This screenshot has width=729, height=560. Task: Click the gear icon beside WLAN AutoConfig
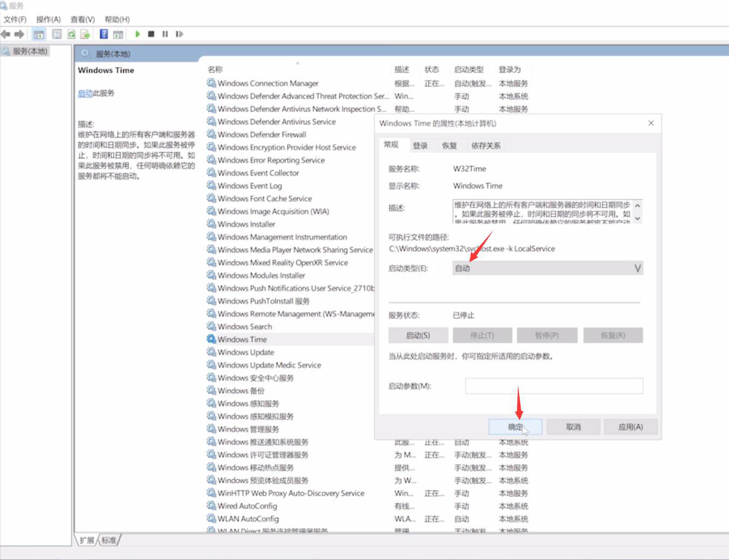point(212,518)
